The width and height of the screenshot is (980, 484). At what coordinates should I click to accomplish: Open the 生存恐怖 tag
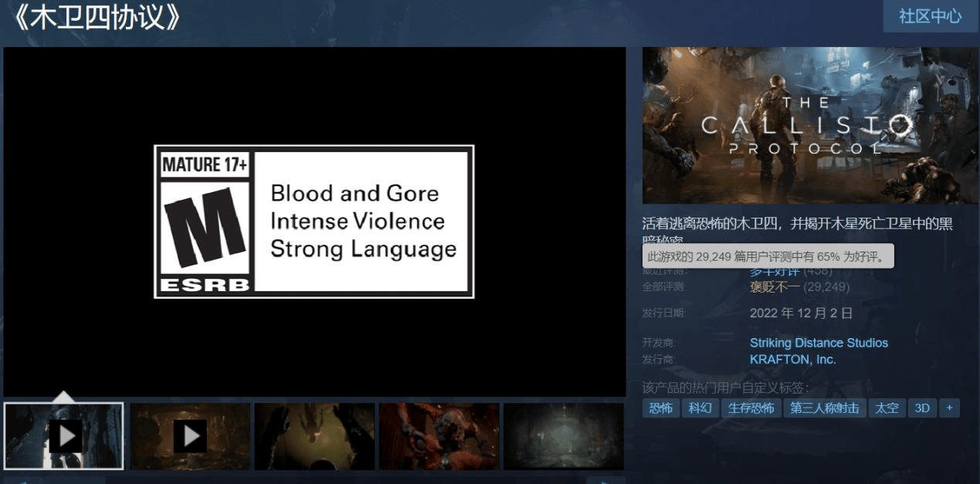pyautogui.click(x=751, y=408)
